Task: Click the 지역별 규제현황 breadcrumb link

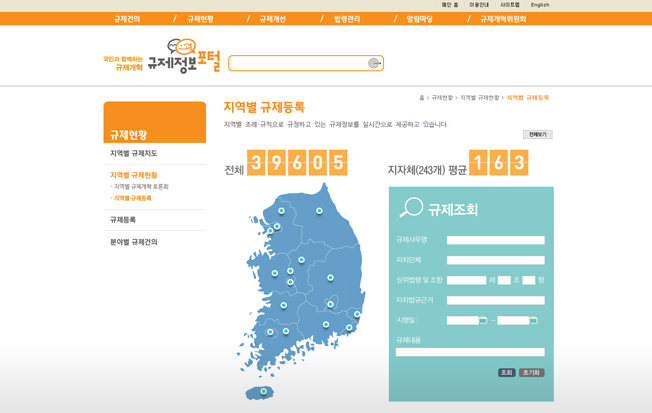Action: 479,98
